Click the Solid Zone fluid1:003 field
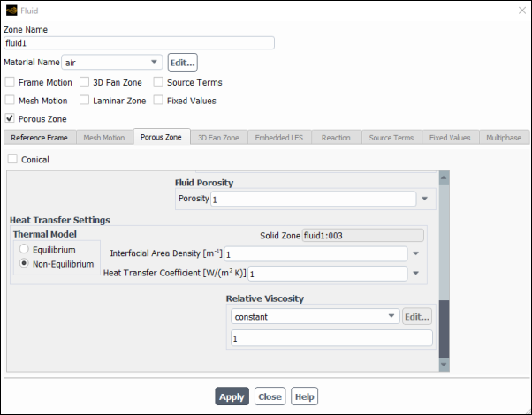532x415 pixels. click(363, 235)
